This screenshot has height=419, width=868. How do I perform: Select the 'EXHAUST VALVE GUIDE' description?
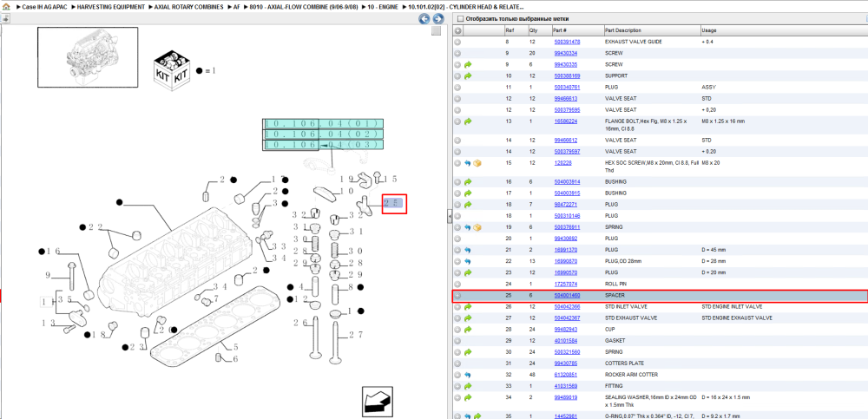coord(634,42)
